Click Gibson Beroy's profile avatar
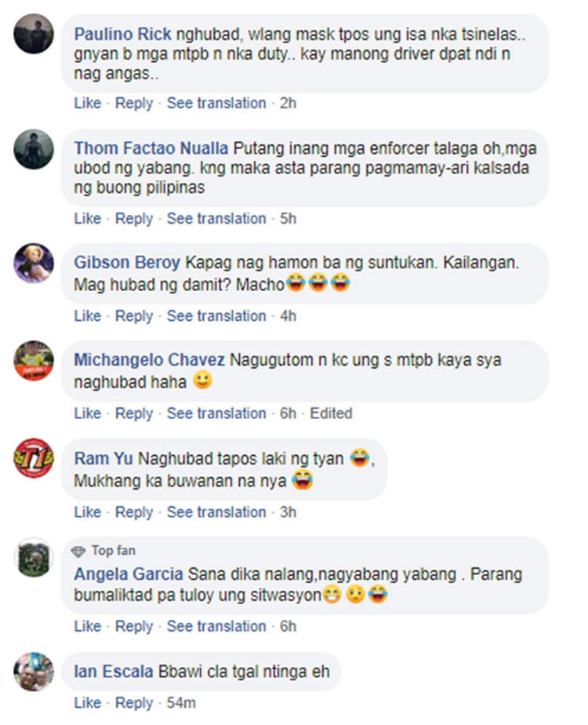Screen dimensions: 588x725 point(34,263)
